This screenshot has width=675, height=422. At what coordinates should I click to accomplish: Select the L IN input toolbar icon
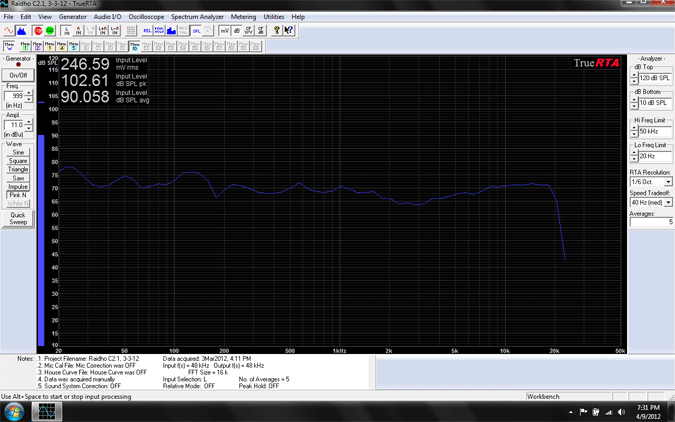click(66, 31)
